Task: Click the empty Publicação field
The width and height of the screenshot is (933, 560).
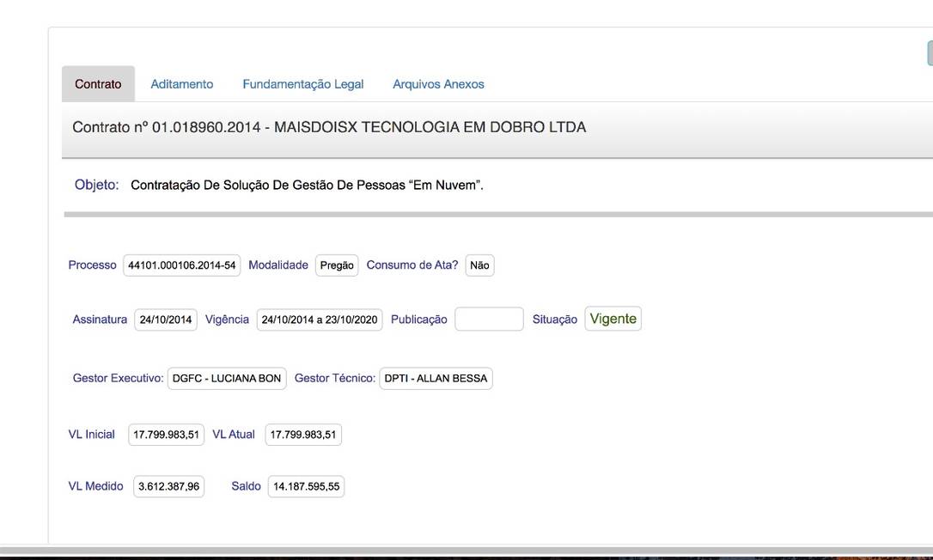Action: tap(489, 320)
